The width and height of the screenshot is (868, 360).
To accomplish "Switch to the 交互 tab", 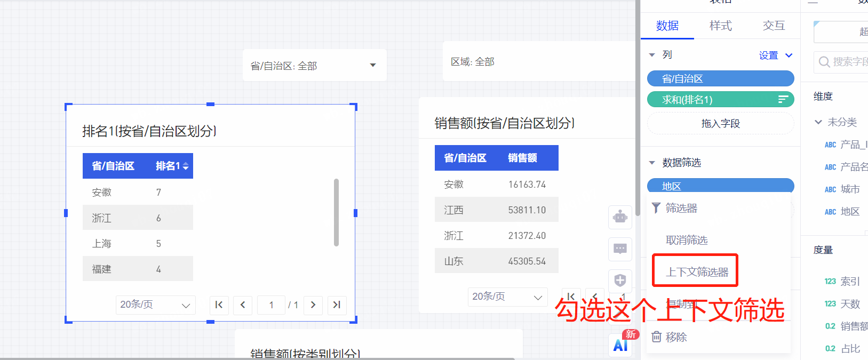I will pyautogui.click(x=774, y=26).
